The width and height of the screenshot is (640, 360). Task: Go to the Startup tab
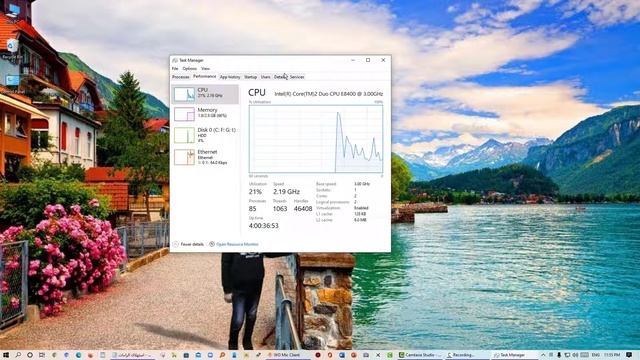pyautogui.click(x=251, y=77)
